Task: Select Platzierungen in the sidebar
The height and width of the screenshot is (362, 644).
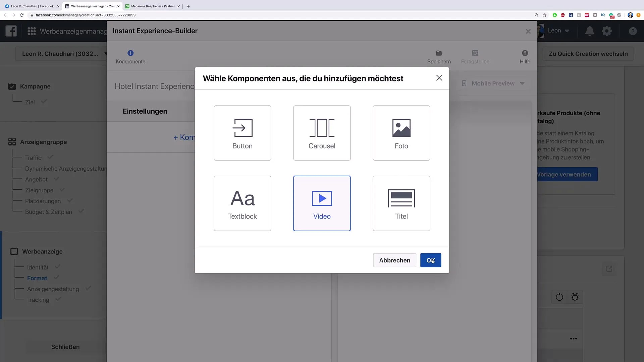Action: point(43,201)
